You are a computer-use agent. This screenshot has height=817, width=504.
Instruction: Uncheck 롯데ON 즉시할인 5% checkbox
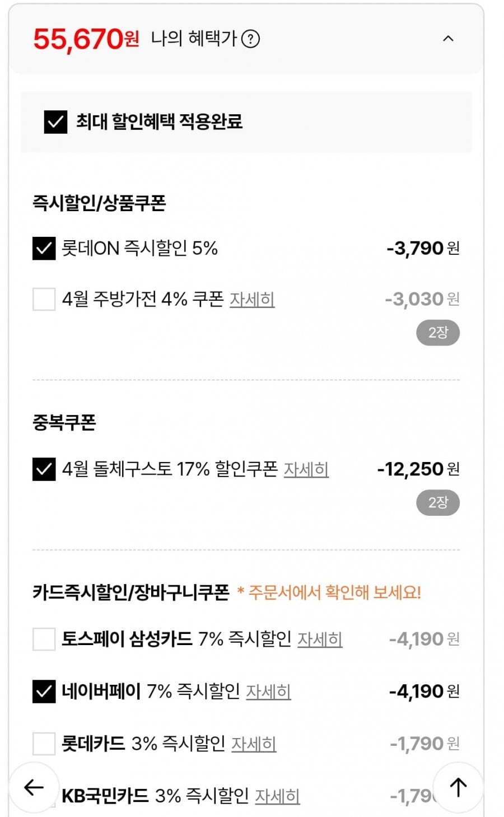[x=44, y=248]
